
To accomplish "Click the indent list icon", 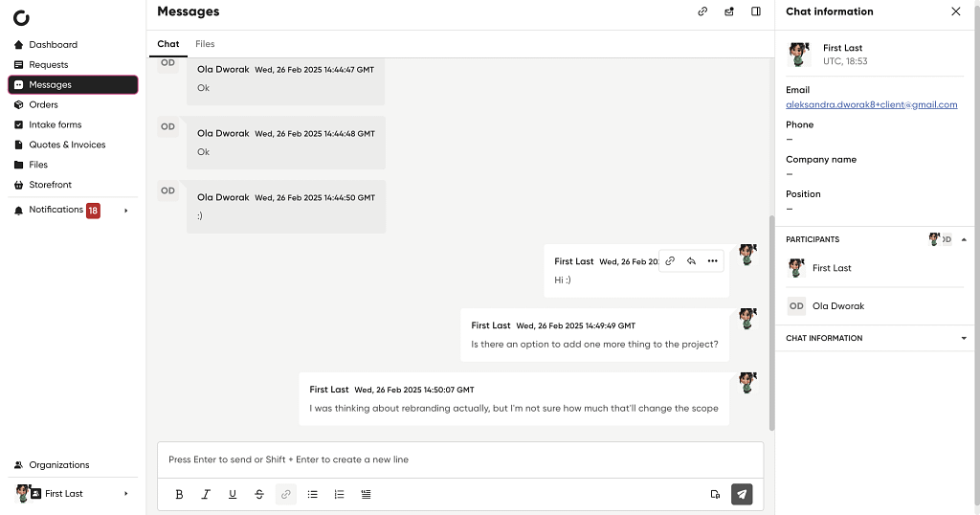I will 367,494.
